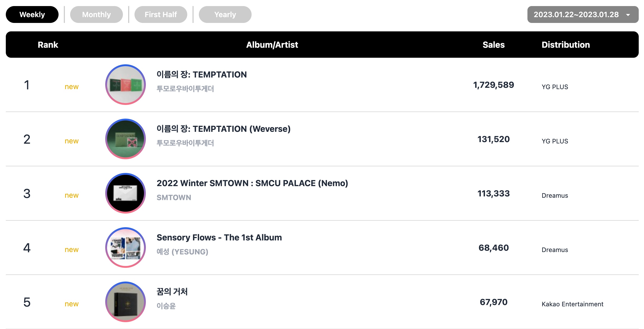
Task: Switch to the Weekly chart tab
Action: click(32, 14)
